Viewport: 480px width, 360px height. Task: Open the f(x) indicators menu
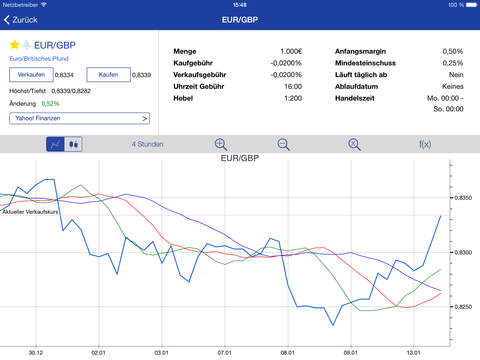(425, 144)
